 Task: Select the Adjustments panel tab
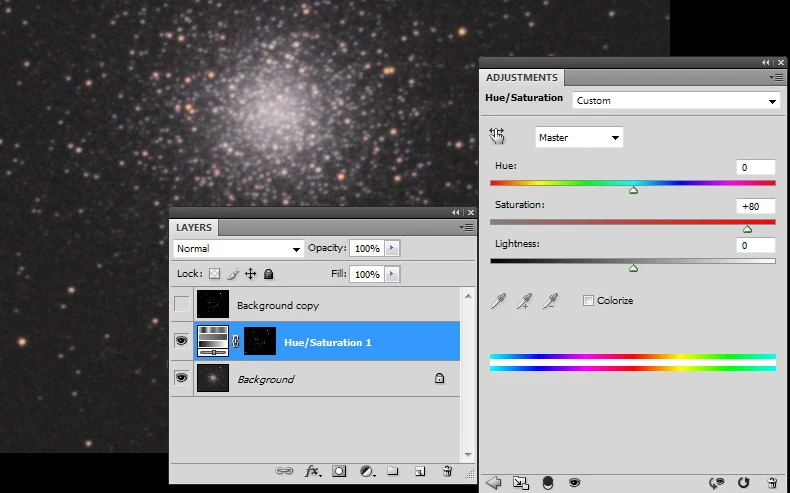click(521, 77)
